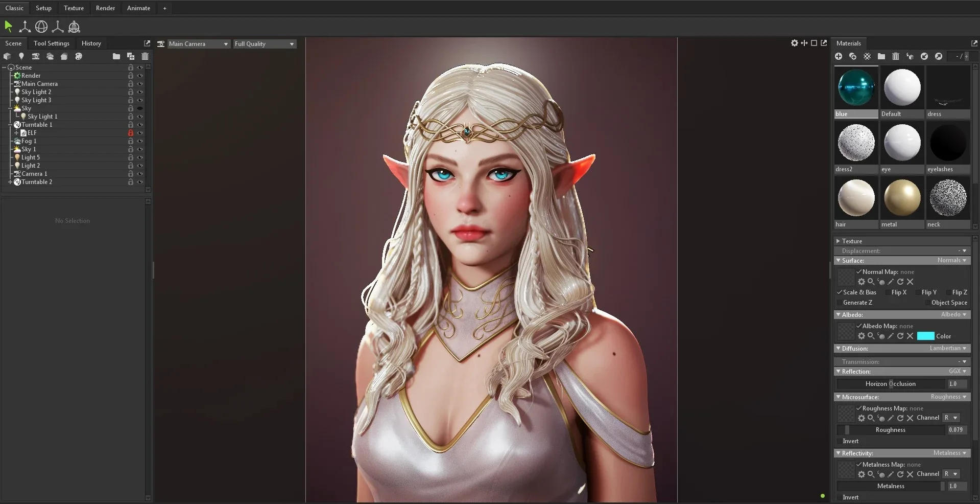The image size is (980, 504).
Task: Activate the scale gizmo tool
Action: (58, 27)
